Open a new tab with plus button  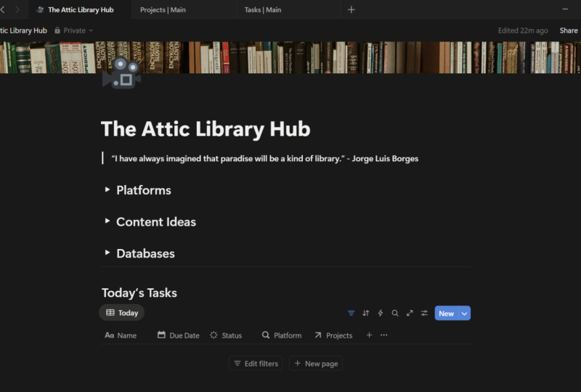(352, 9)
